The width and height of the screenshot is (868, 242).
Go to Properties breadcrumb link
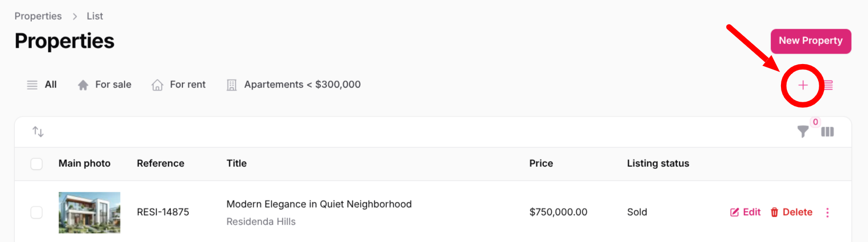(x=38, y=16)
